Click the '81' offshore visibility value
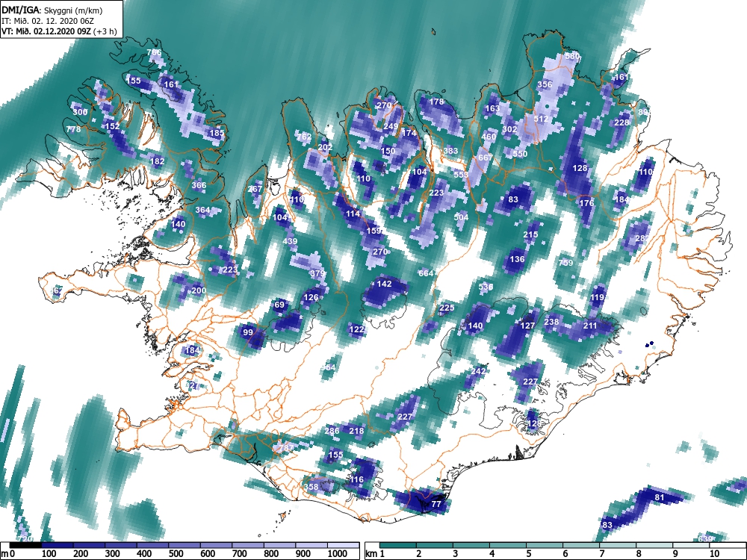747x560 pixels. [x=660, y=497]
